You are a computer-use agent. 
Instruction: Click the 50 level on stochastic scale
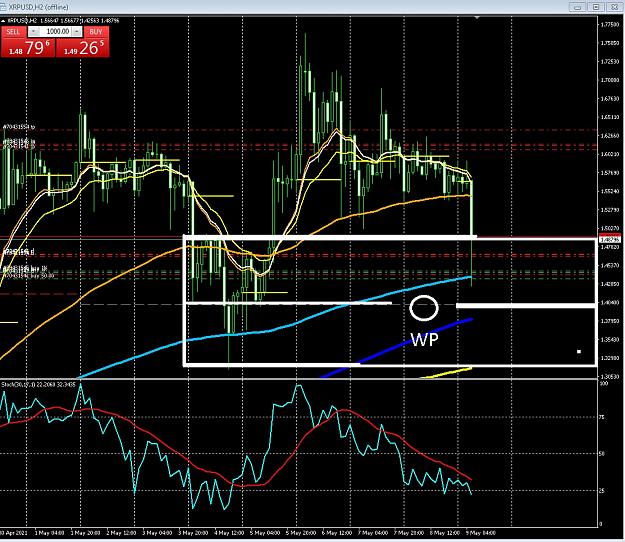pyautogui.click(x=602, y=454)
